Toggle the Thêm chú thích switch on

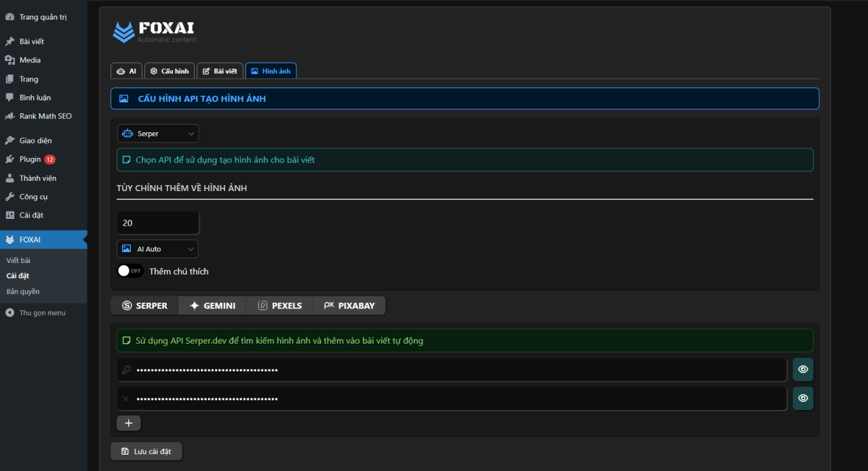(130, 271)
